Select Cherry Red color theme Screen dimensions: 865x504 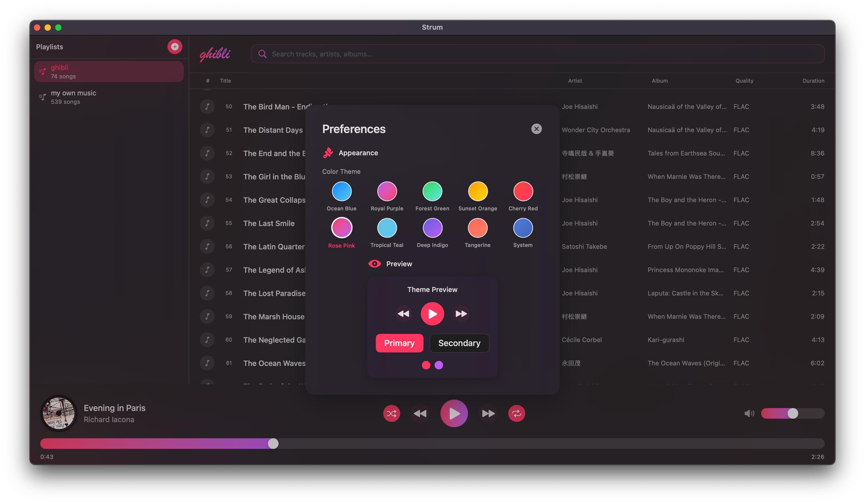click(523, 191)
